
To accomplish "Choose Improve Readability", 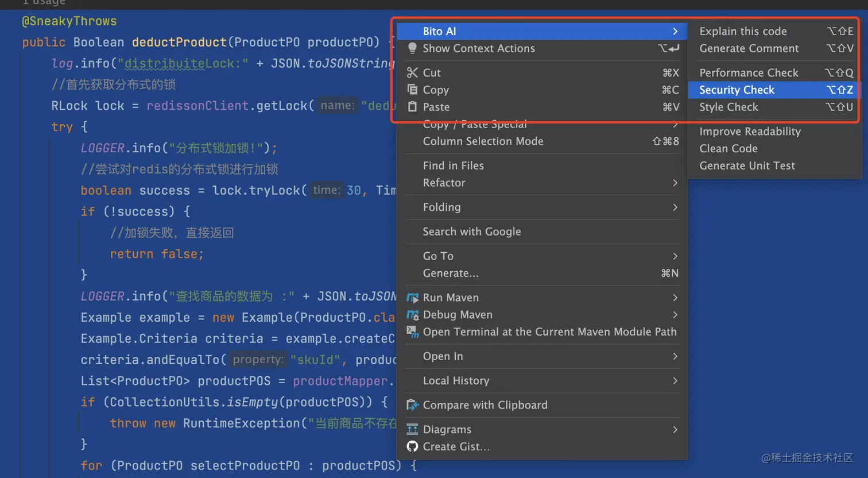I will point(775,132).
